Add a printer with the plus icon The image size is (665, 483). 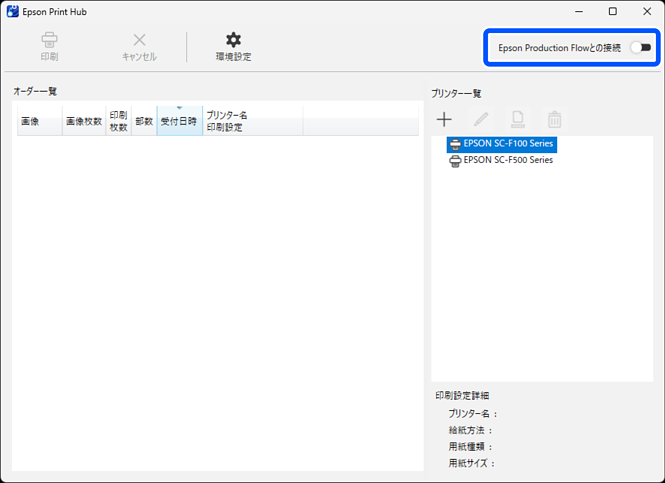(444, 120)
